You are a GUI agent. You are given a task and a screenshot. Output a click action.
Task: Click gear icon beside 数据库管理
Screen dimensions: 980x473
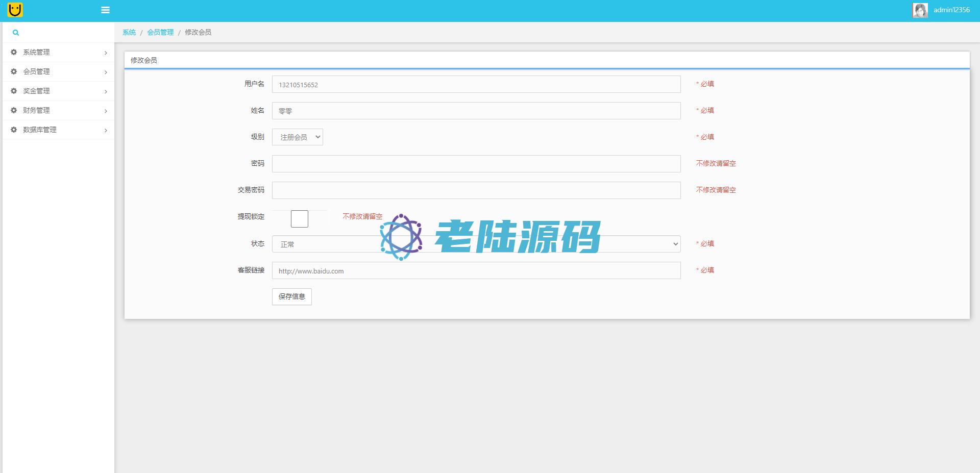pyautogui.click(x=14, y=130)
